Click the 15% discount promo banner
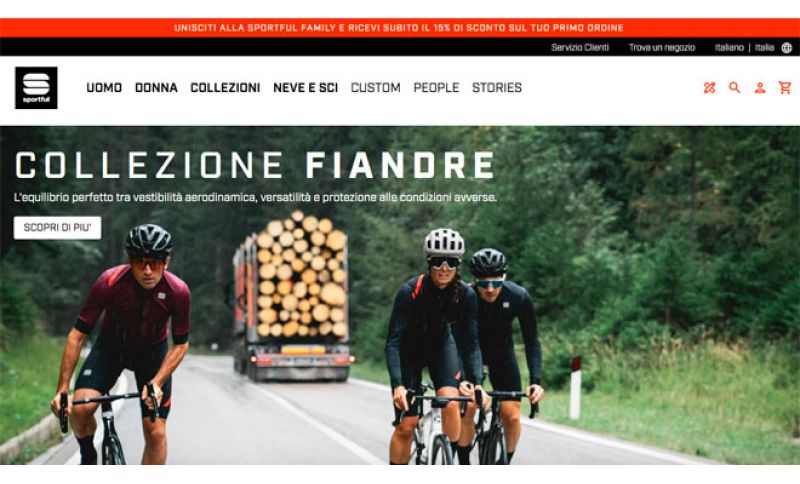 click(x=399, y=28)
